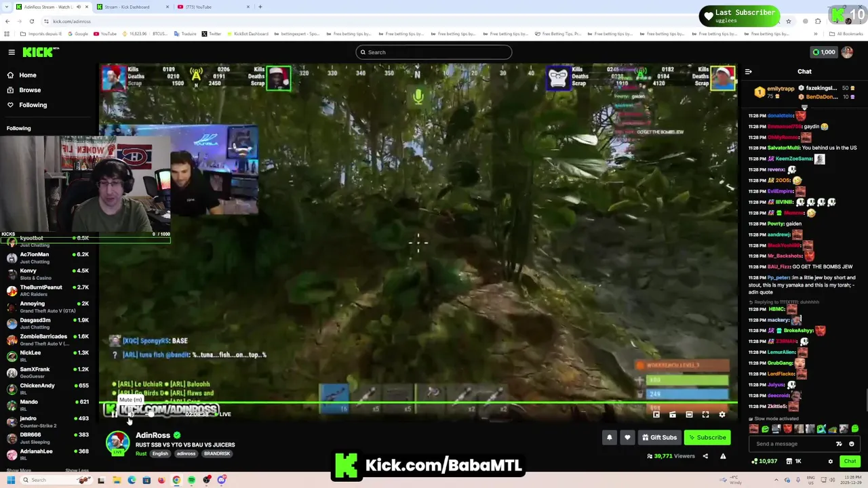
Task: Open Following in the sidebar
Action: click(33, 105)
